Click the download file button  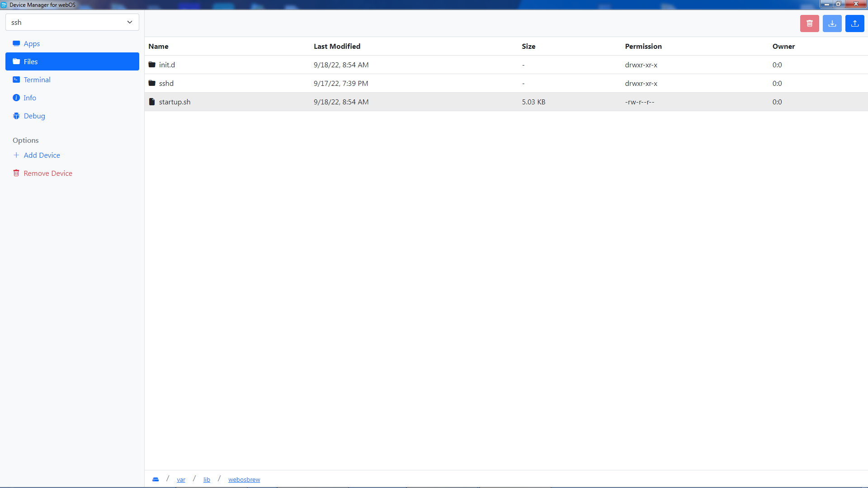click(x=832, y=23)
